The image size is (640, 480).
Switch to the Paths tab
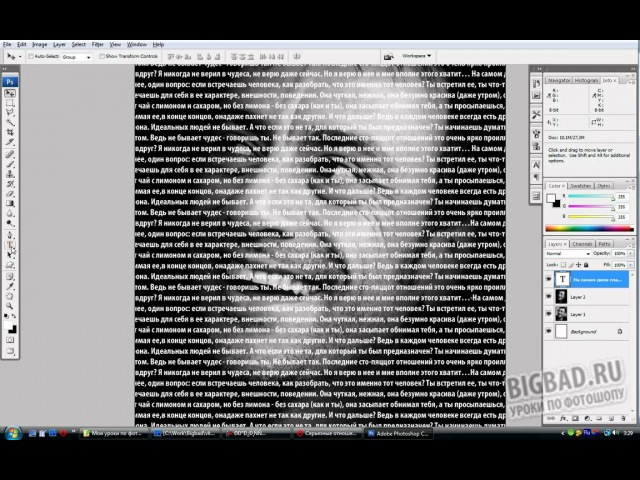pyautogui.click(x=604, y=244)
